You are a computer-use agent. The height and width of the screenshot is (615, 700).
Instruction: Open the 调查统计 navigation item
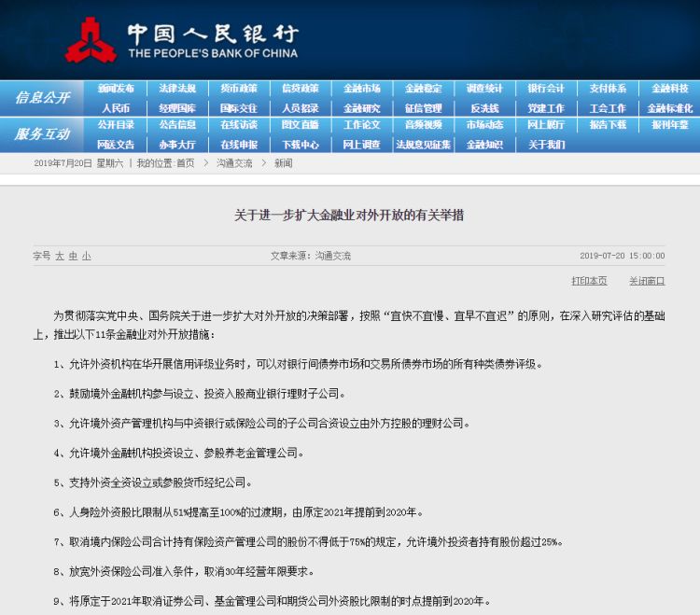484,89
